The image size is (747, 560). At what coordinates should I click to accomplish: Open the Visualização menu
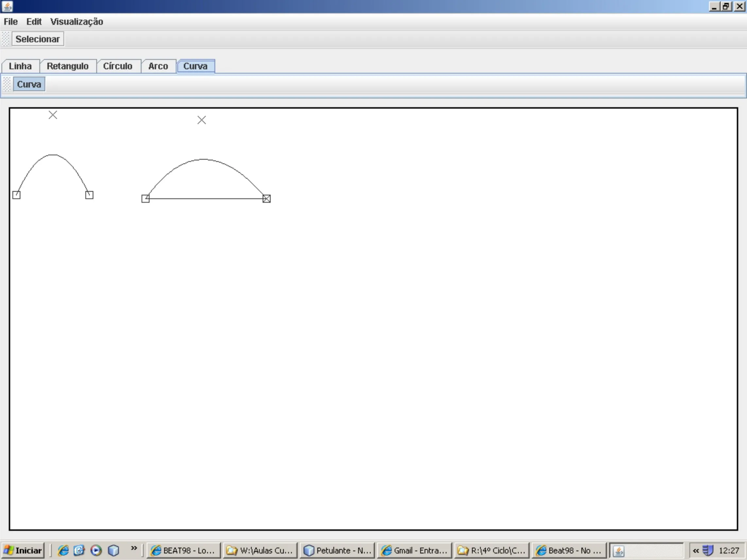(77, 22)
